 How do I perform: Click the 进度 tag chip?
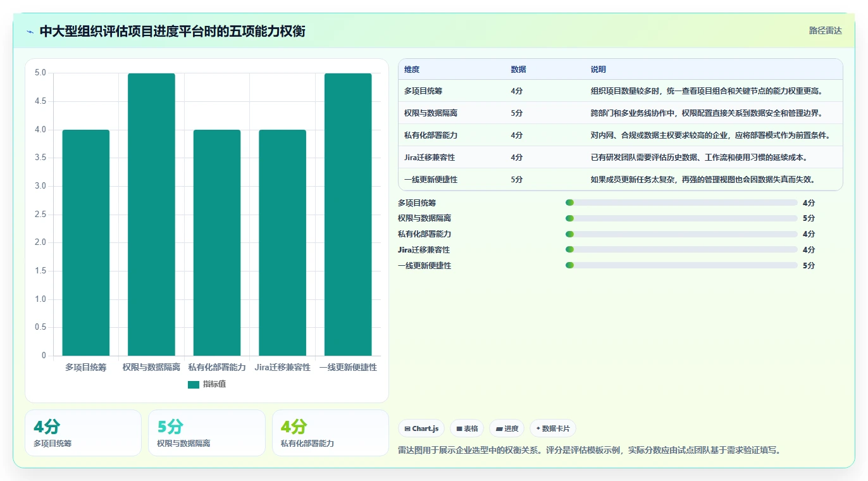click(x=507, y=428)
